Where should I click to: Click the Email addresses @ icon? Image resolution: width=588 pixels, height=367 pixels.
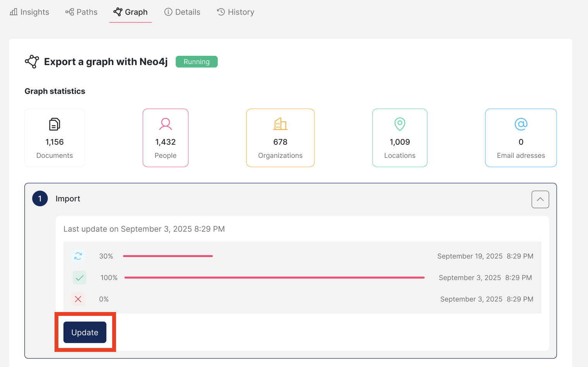click(521, 124)
